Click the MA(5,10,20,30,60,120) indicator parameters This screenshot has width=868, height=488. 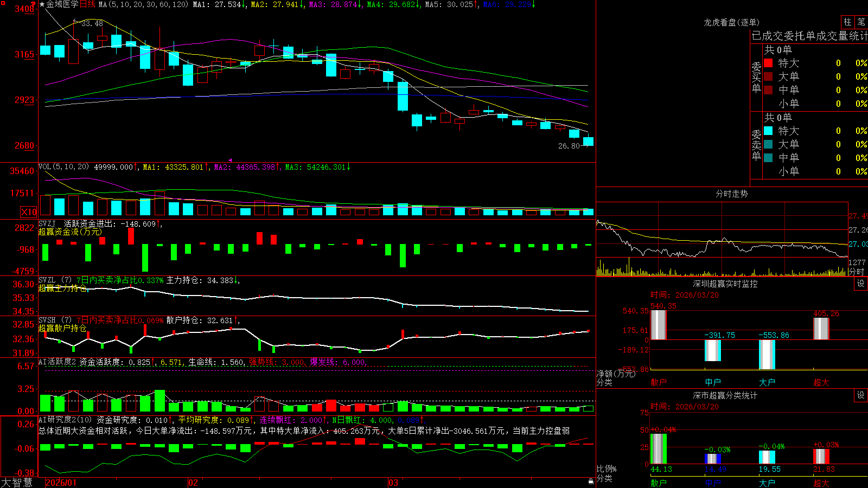click(144, 4)
